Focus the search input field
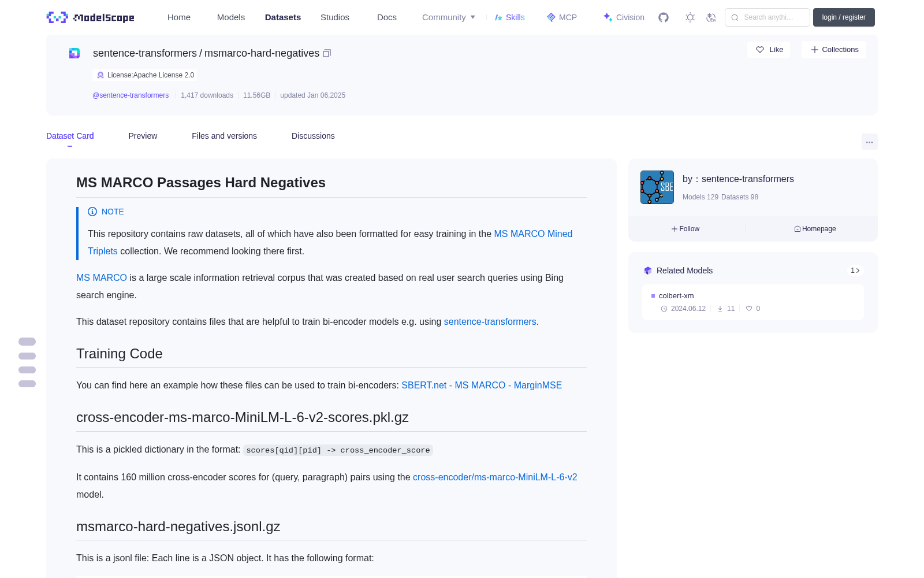 pos(767,17)
